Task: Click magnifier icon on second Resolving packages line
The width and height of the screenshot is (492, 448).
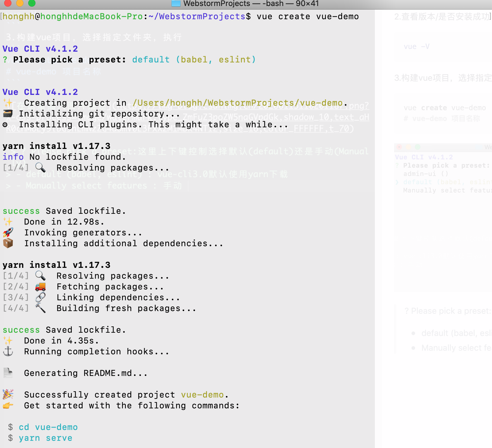Action: (40, 276)
